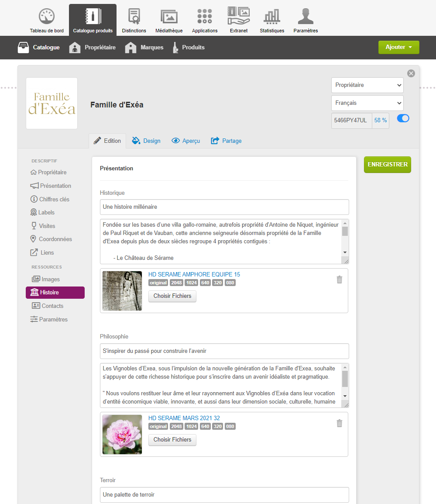This screenshot has width=436, height=504.
Task: Open the HD SERAME MARS 2021 32 link
Action: pyautogui.click(x=184, y=418)
